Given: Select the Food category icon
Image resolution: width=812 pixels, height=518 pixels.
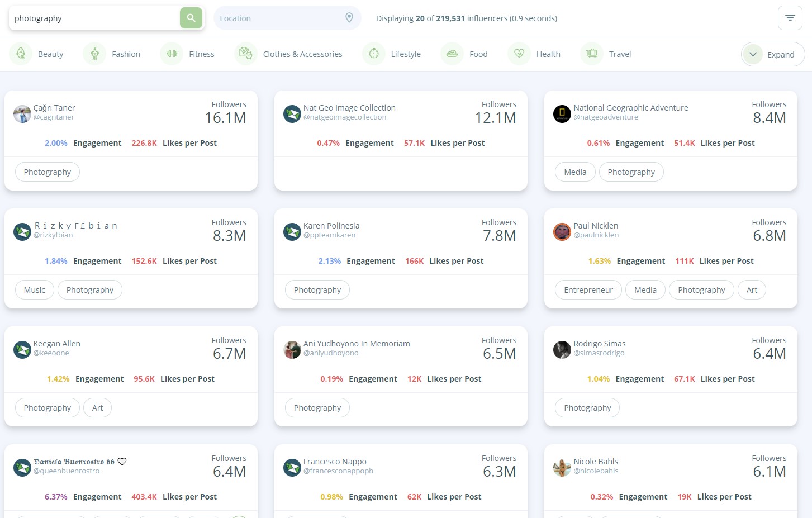Looking at the screenshot, I should (452, 54).
